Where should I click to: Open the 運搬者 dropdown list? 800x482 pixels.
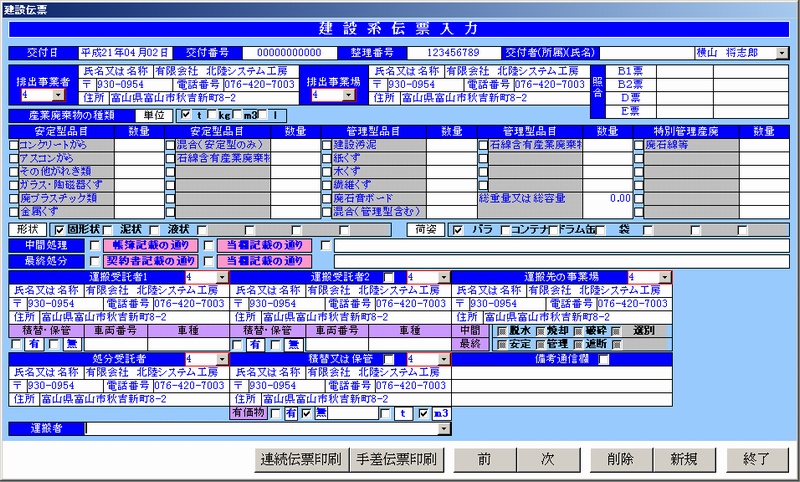tap(443, 429)
